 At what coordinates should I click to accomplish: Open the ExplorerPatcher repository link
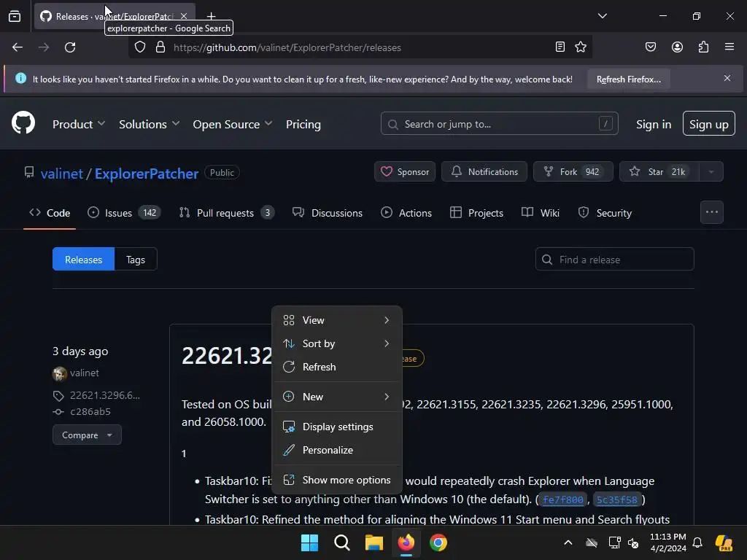coord(147,174)
